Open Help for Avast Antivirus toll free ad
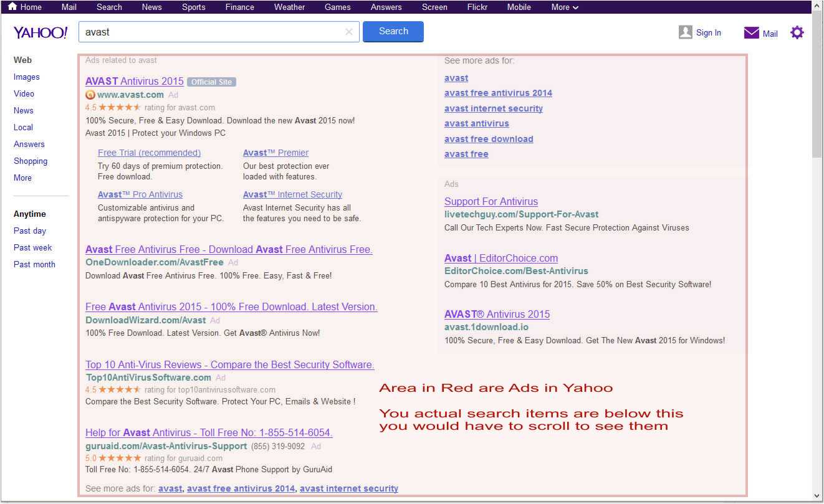Image resolution: width=824 pixels, height=504 pixels. 209,432
